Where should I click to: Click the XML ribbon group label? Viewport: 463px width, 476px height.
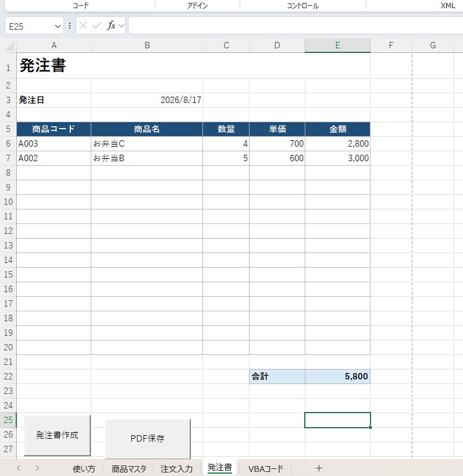click(x=448, y=5)
